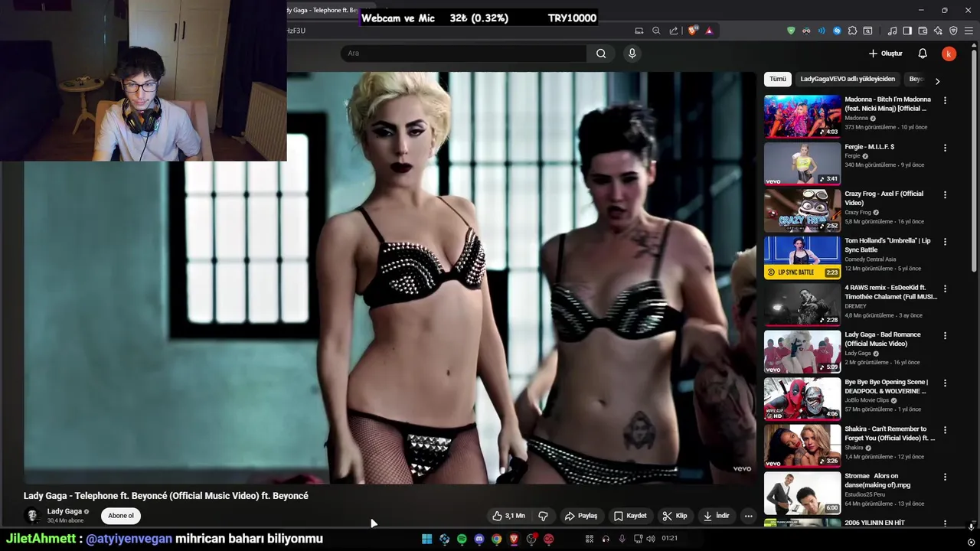Image resolution: width=980 pixels, height=551 pixels.
Task: Open the Lady Gaga channel avatar
Action: (x=32, y=516)
